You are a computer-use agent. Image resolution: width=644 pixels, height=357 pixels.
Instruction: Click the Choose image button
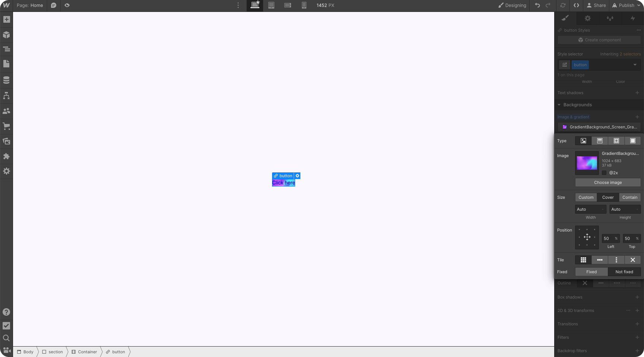[607, 182]
